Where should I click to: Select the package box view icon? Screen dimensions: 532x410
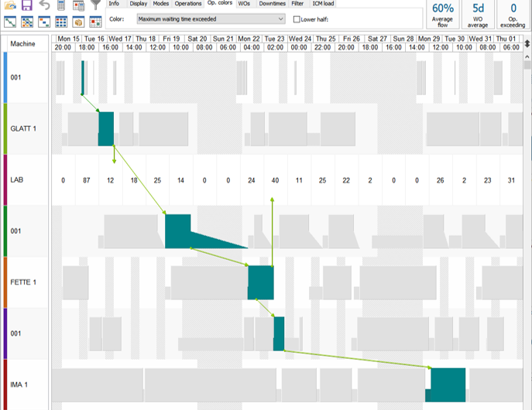pos(78,22)
